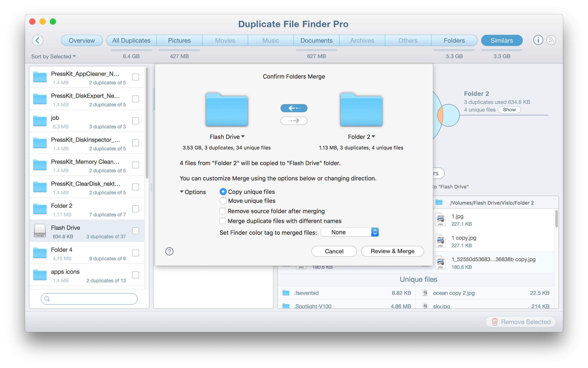This screenshot has width=588, height=368.
Task: Click the 1.jpg JPEG file icon
Action: [x=440, y=219]
